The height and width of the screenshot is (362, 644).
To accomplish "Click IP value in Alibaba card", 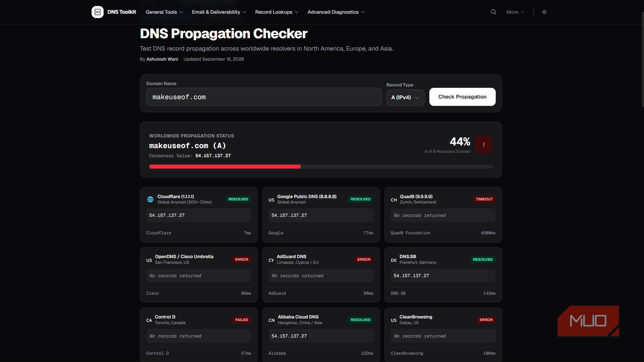I will 289,336.
